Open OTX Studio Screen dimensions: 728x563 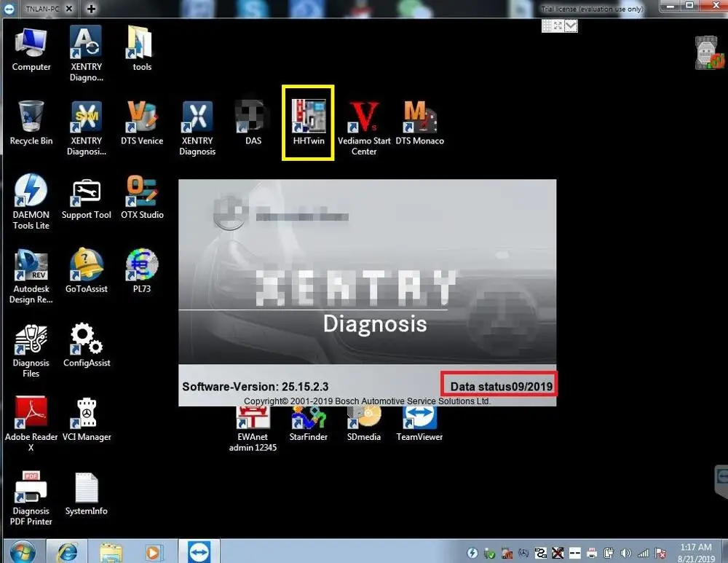(x=142, y=197)
